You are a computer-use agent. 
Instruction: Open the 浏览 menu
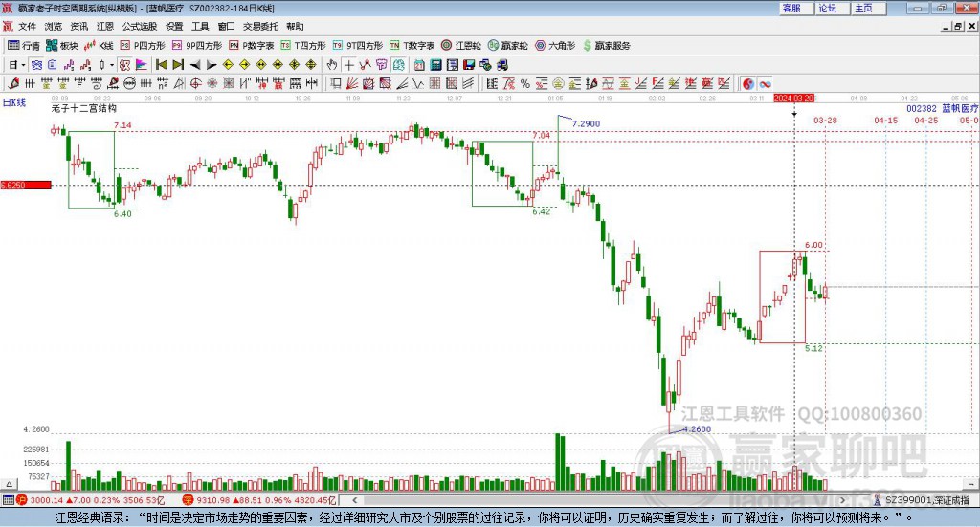click(x=54, y=26)
